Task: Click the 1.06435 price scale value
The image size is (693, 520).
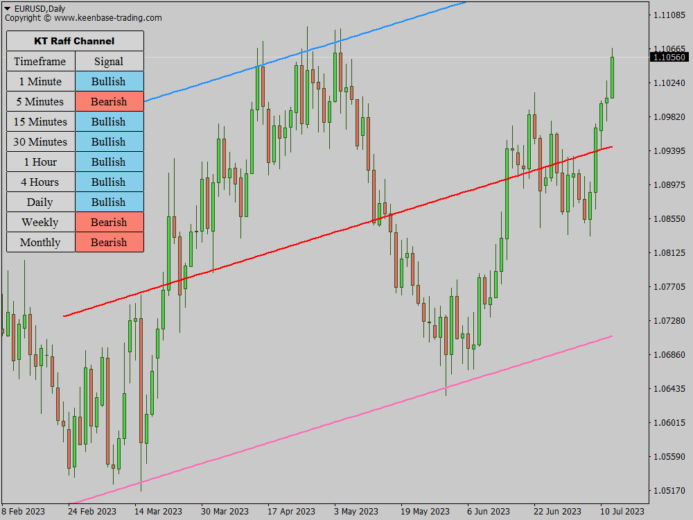Action: [669, 389]
